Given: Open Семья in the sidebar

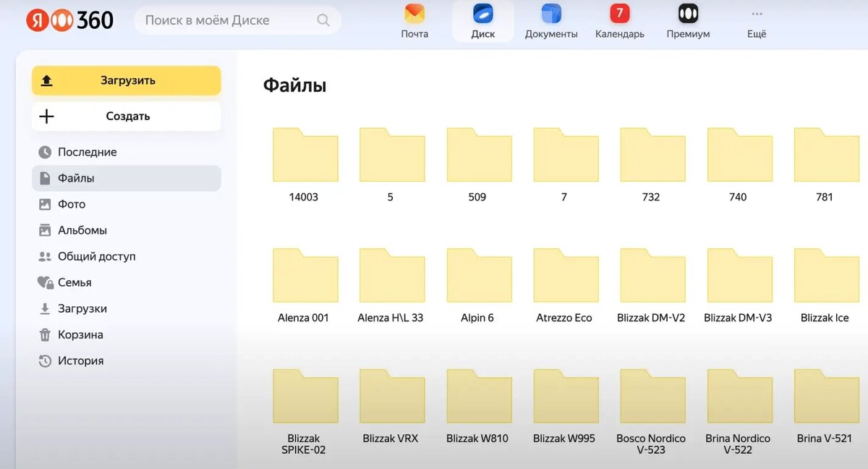Looking at the screenshot, I should 126,282.
